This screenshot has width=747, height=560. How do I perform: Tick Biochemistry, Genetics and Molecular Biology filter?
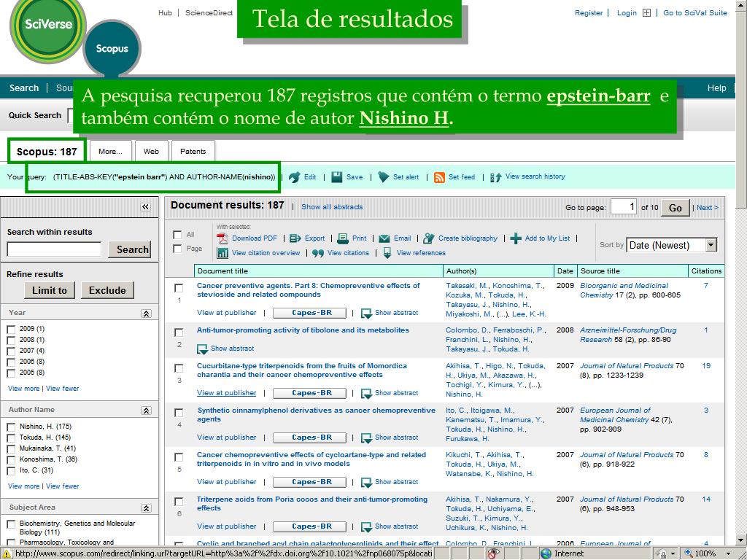click(11, 524)
